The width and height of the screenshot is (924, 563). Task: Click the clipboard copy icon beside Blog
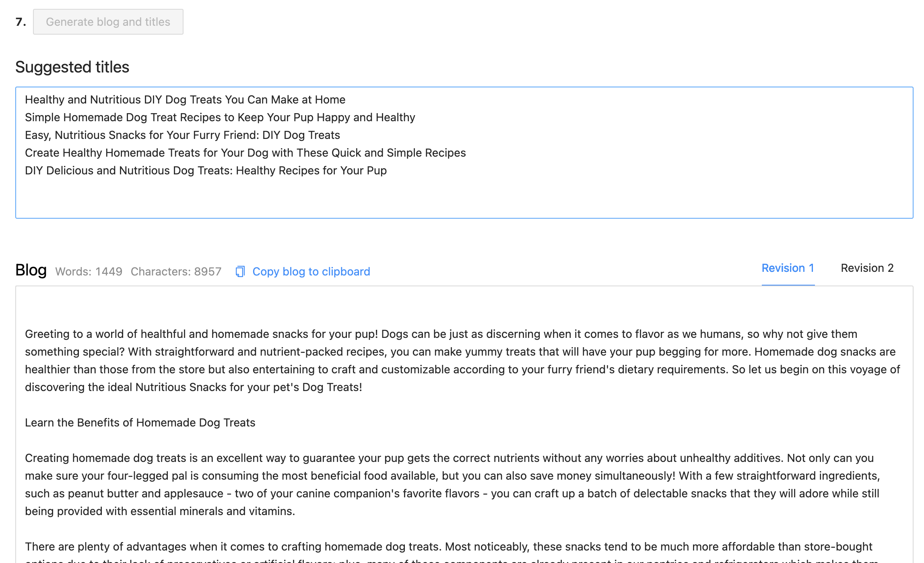point(240,271)
